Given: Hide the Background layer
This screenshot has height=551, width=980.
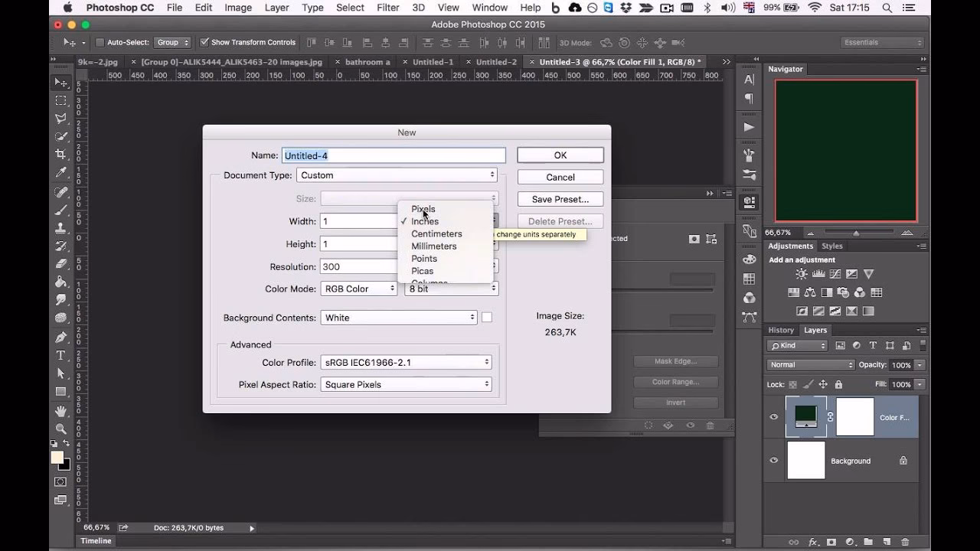Looking at the screenshot, I should (773, 460).
